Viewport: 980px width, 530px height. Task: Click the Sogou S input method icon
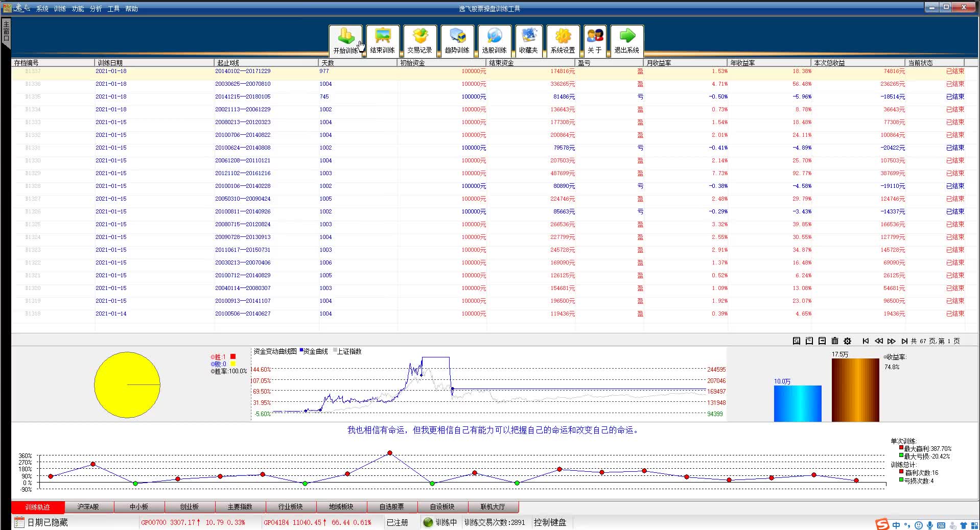pyautogui.click(x=882, y=524)
